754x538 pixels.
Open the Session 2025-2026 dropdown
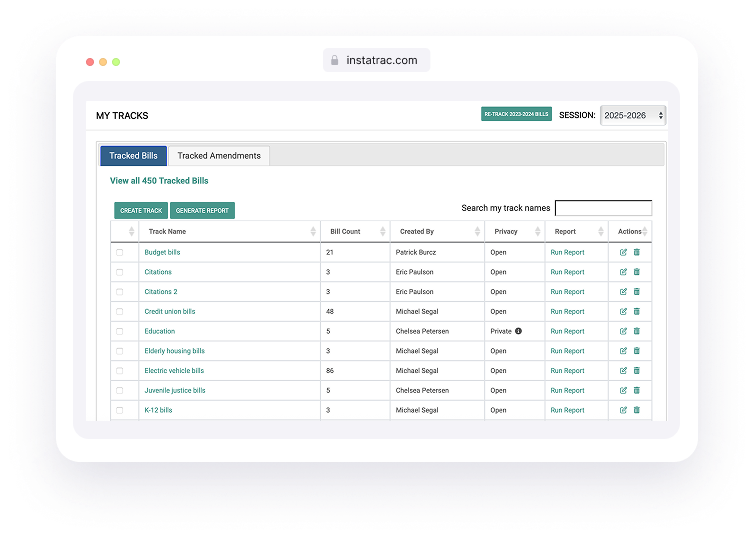pos(633,115)
